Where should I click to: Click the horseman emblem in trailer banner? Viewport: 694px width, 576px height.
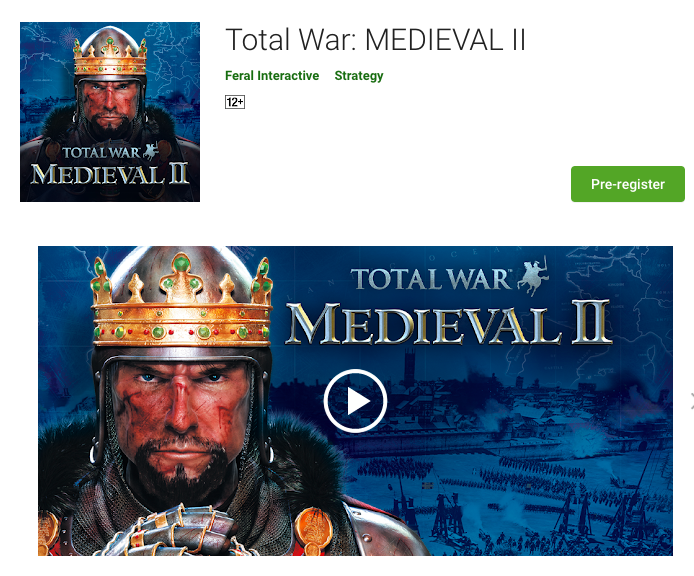(532, 276)
